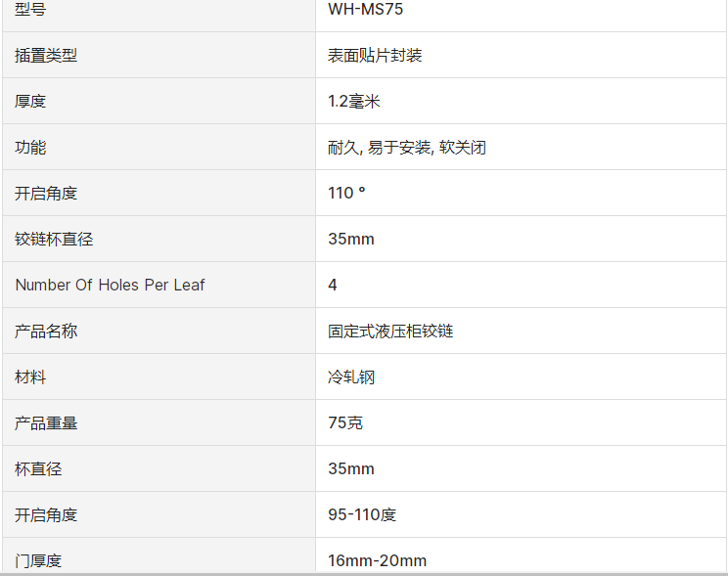Click the 产品重量 row label
This screenshot has width=728, height=576.
click(x=46, y=423)
